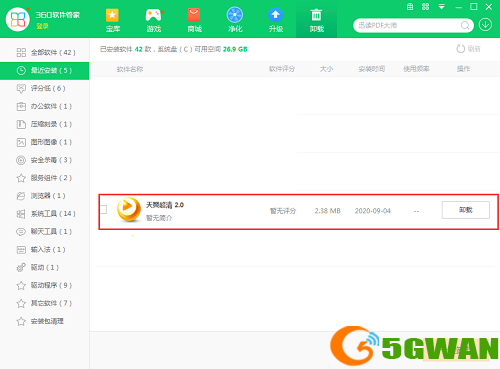The width and height of the screenshot is (500, 369).
Task: Sort by 使用频率 usage frequency column
Action: (416, 69)
